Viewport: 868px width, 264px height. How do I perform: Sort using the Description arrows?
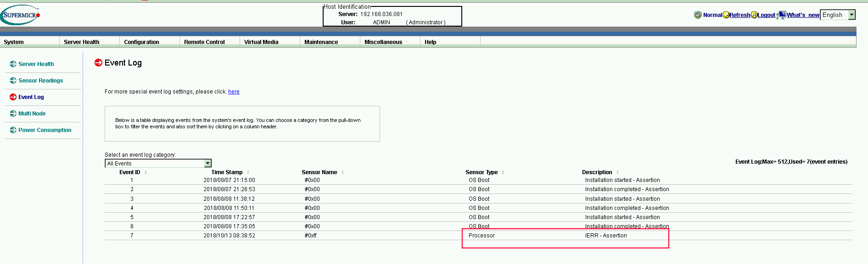click(x=617, y=172)
